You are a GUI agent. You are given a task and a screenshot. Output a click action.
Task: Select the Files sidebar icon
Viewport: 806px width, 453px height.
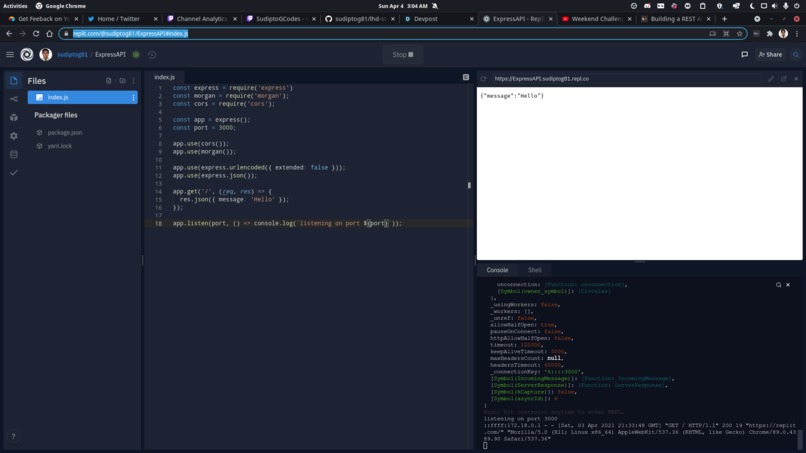tap(14, 81)
